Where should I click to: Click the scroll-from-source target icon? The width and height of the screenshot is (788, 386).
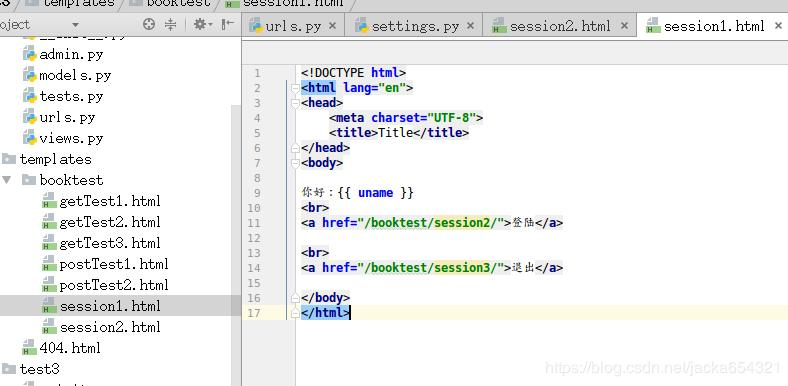point(149,24)
